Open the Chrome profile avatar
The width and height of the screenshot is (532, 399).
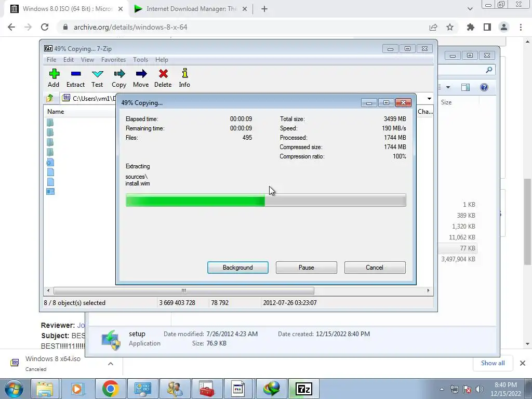pos(504,27)
